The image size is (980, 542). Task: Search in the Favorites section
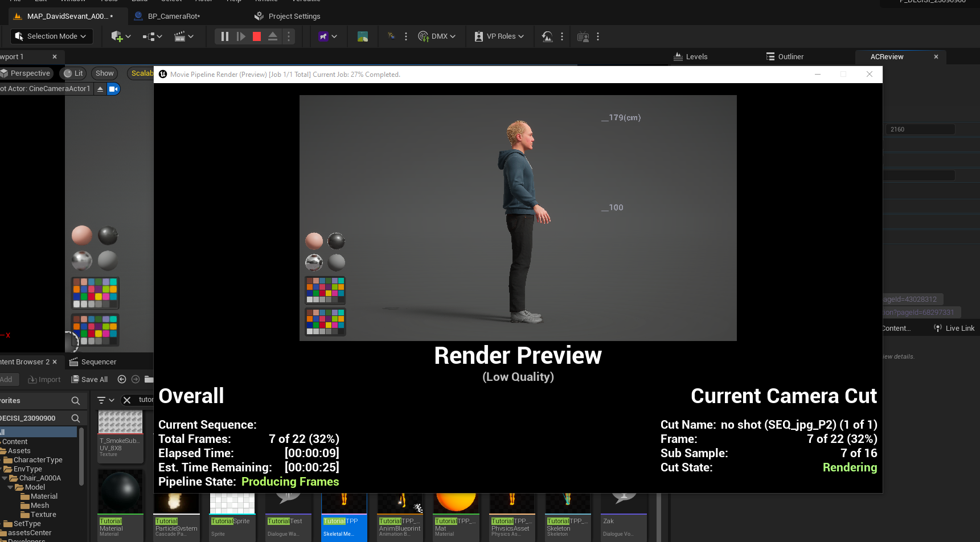click(75, 401)
